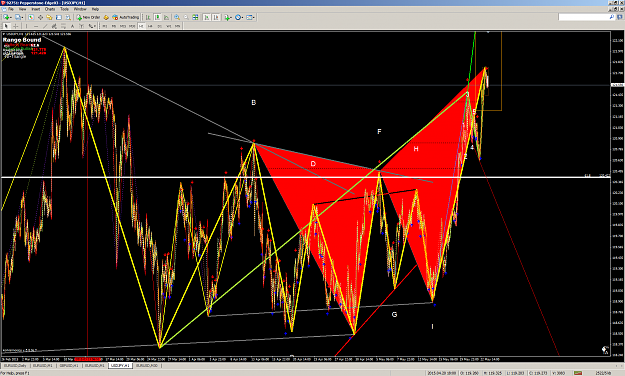Toggle the AutoTrading button

(x=126, y=17)
